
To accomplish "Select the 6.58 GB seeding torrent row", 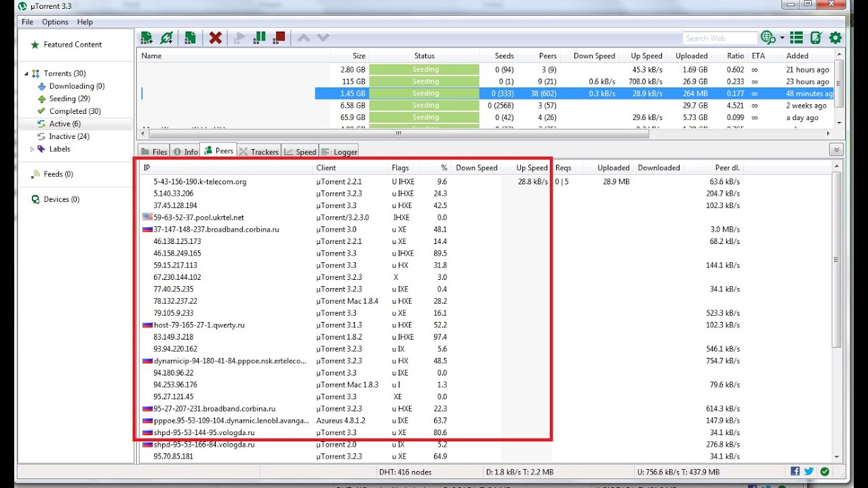I will [486, 106].
